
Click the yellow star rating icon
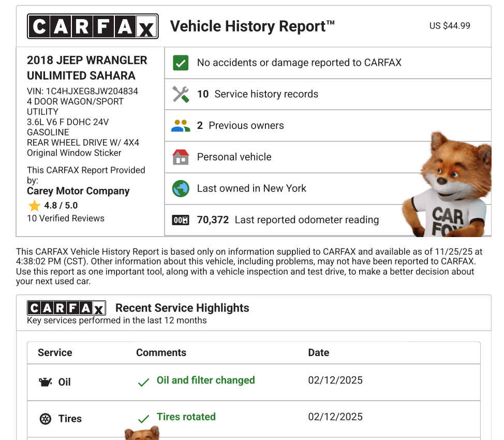[x=34, y=206]
